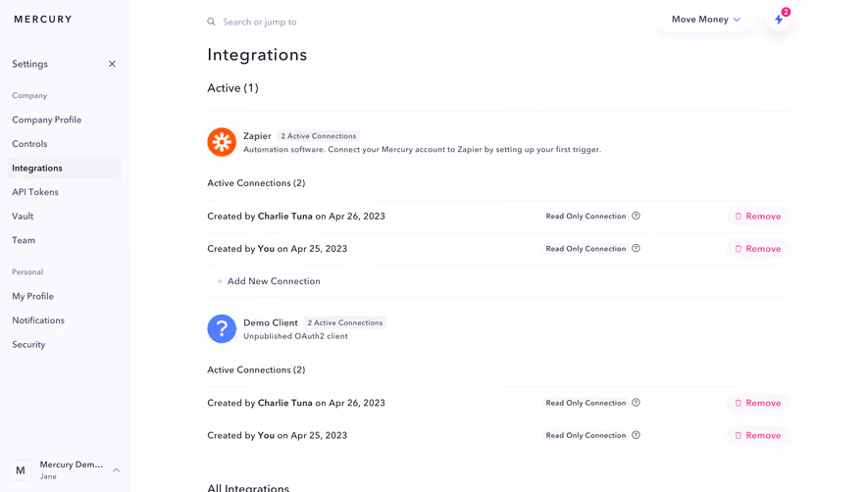This screenshot has width=868, height=492.
Task: Add New Connection to Zapier
Action: point(269,281)
